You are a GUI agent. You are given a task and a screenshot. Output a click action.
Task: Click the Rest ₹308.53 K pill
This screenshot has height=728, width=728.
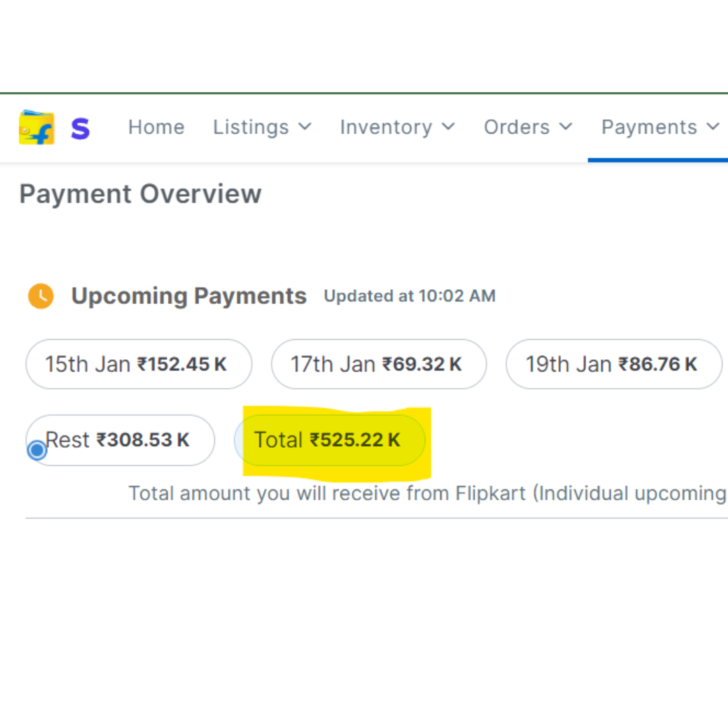pyautogui.click(x=121, y=440)
